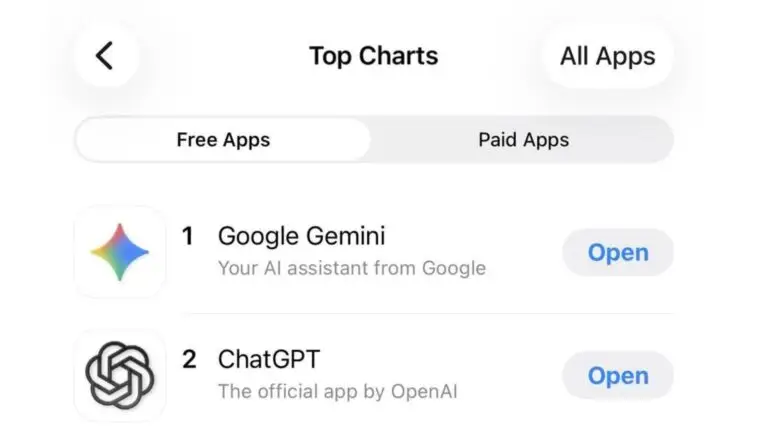Click "Your AI assistant from Google" subtitle
768x432 pixels.
(351, 268)
